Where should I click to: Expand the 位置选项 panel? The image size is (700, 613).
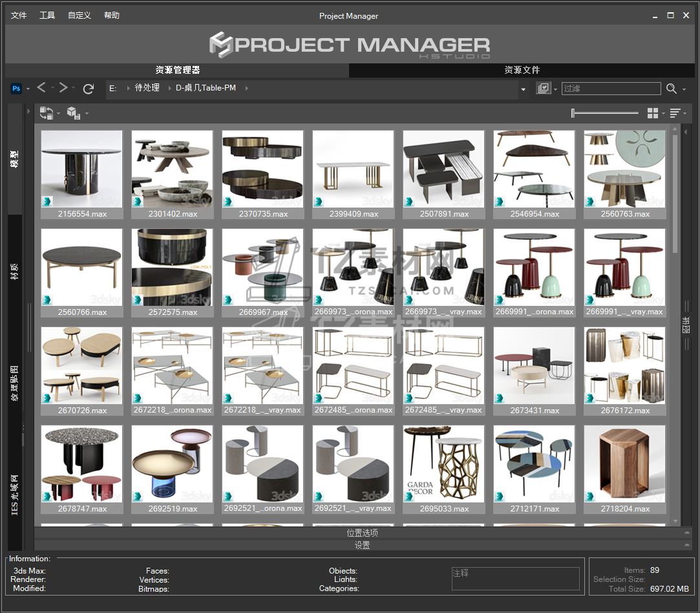pos(362,533)
